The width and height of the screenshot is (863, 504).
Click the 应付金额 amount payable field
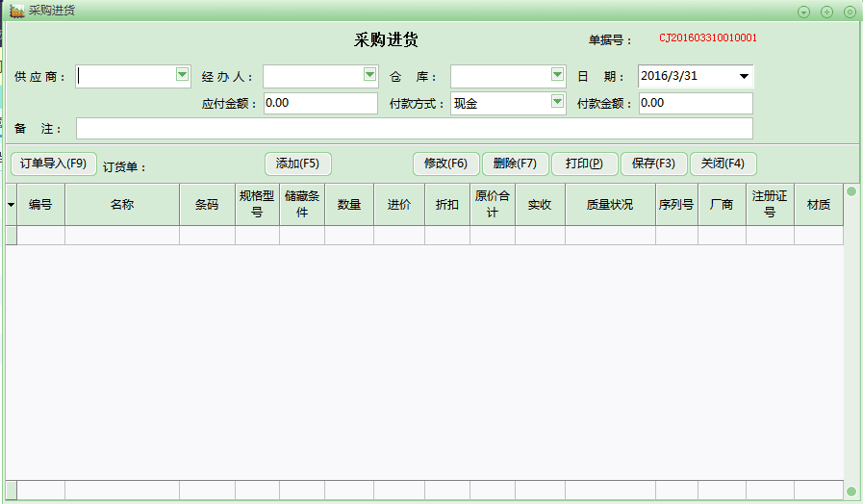[320, 103]
